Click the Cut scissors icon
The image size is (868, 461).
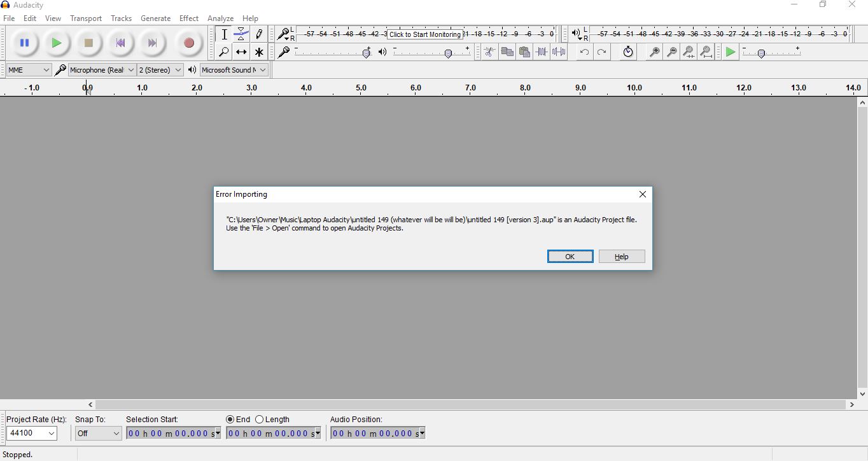[x=489, y=52]
